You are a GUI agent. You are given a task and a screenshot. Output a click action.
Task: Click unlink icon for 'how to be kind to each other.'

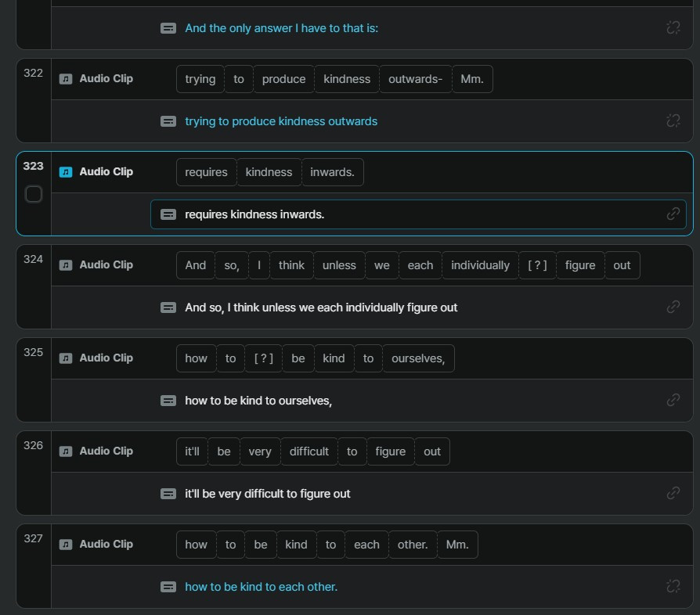(673, 586)
